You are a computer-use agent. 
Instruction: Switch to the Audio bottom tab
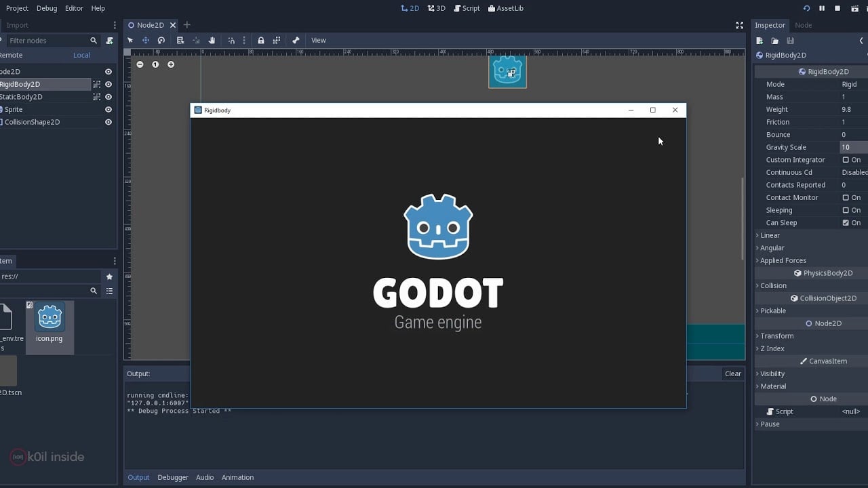click(x=205, y=477)
